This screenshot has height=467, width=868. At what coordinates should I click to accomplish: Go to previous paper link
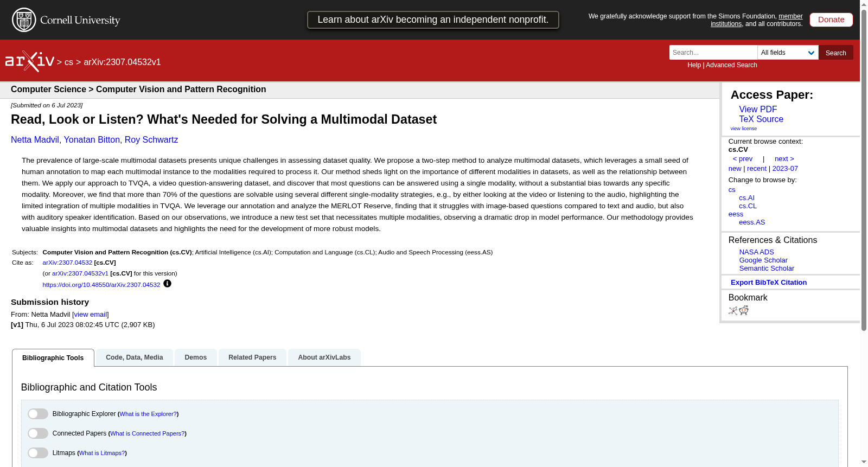[x=743, y=159]
